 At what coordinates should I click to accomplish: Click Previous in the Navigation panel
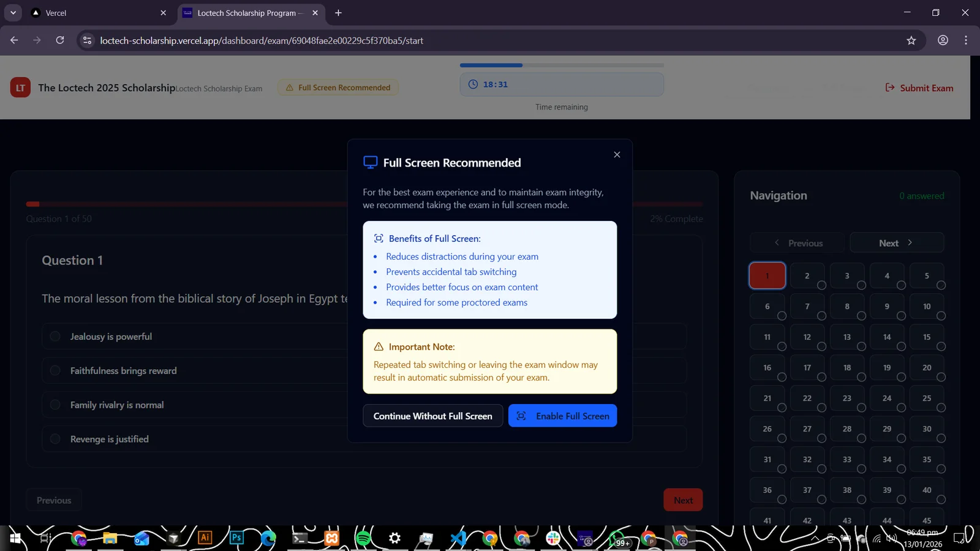pos(797,243)
